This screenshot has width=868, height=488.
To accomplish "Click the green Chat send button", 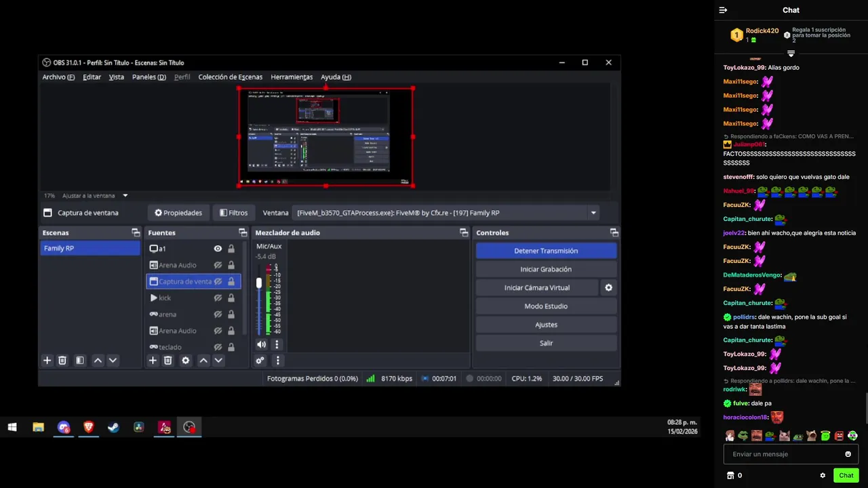I will [x=846, y=475].
